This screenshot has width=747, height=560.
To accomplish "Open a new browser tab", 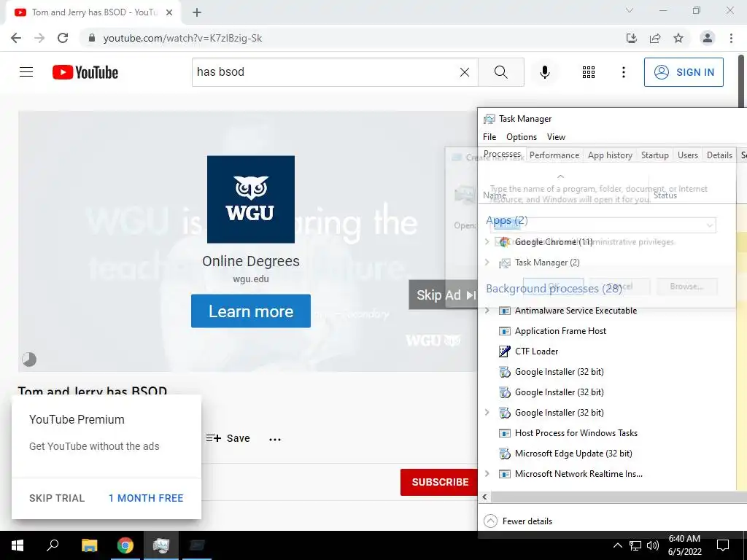I will [x=197, y=12].
